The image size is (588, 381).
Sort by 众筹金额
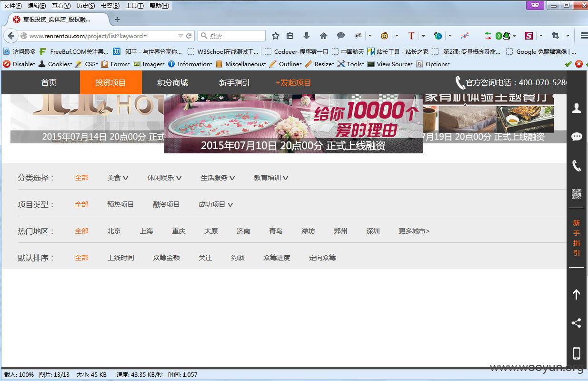[x=166, y=258]
